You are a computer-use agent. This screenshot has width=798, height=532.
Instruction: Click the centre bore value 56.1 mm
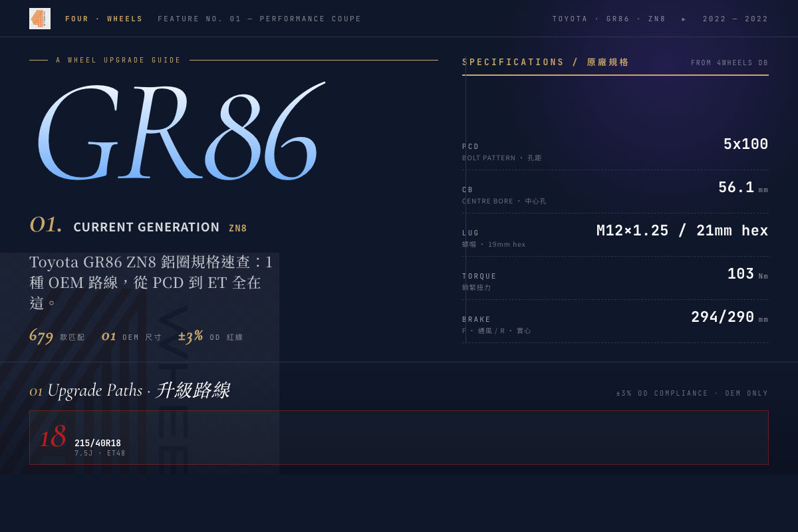click(743, 188)
